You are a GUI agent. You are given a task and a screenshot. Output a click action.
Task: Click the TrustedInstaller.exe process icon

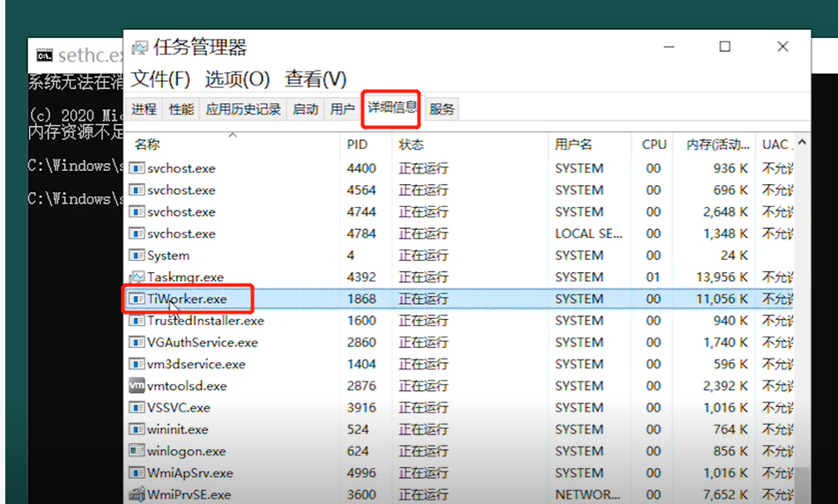(137, 321)
